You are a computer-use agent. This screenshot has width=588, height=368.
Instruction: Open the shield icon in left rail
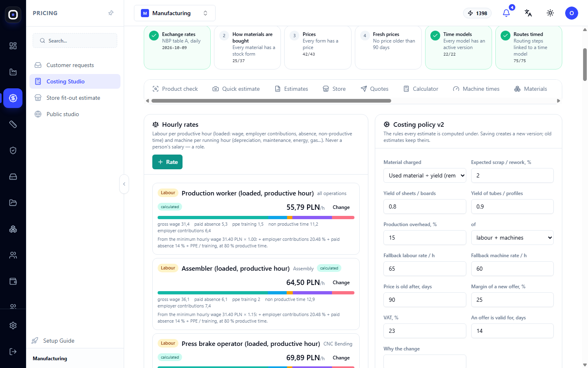(x=13, y=150)
